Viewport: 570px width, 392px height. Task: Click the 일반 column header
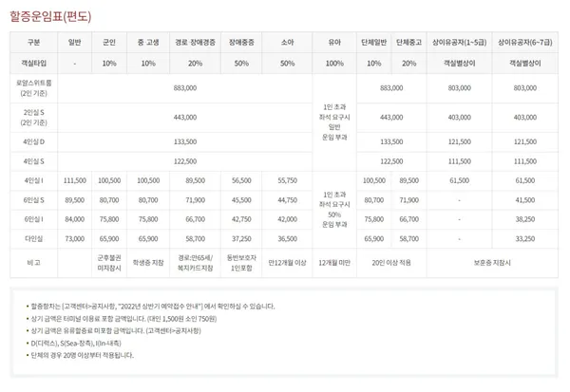tap(74, 42)
